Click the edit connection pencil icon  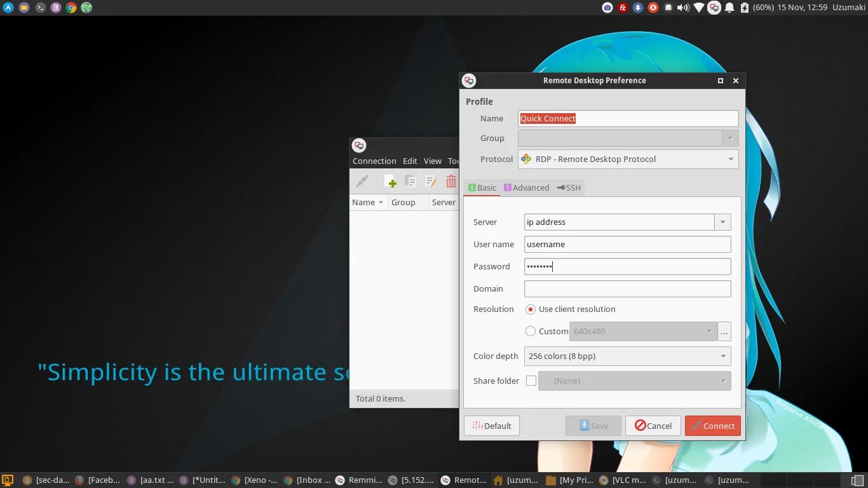click(x=431, y=182)
